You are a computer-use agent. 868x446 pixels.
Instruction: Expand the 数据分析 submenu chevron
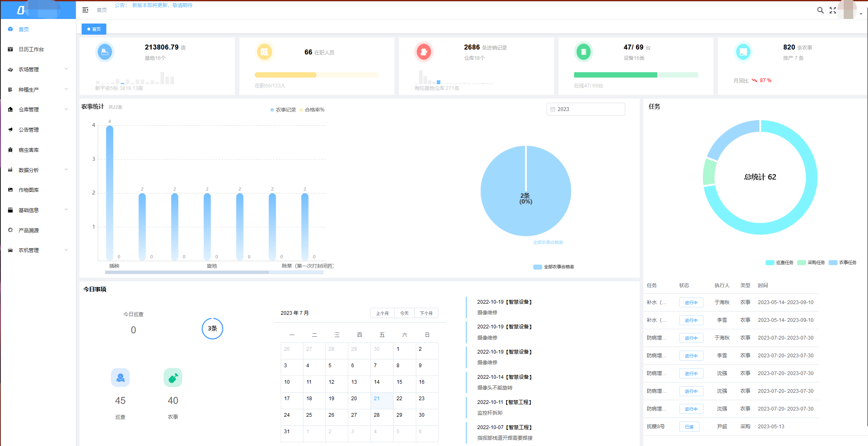click(x=66, y=170)
